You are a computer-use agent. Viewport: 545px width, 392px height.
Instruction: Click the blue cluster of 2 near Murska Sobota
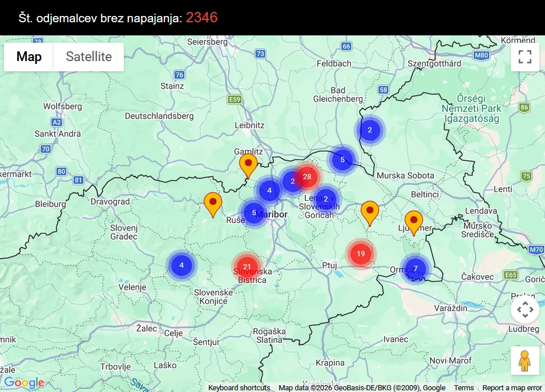tap(370, 130)
